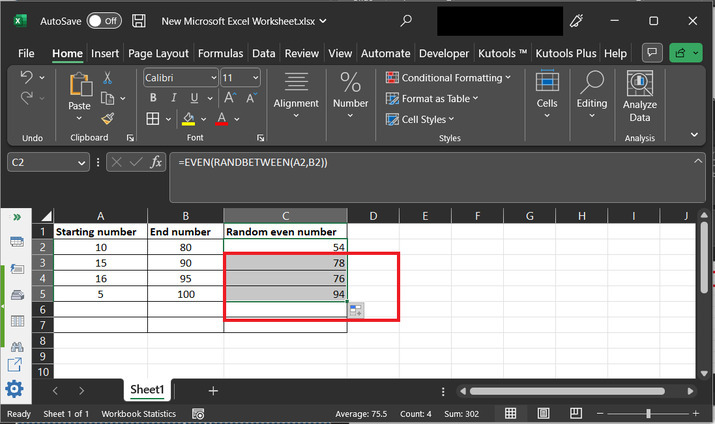Toggle Bold formatting
Screen dimensions: 715x424
153,98
